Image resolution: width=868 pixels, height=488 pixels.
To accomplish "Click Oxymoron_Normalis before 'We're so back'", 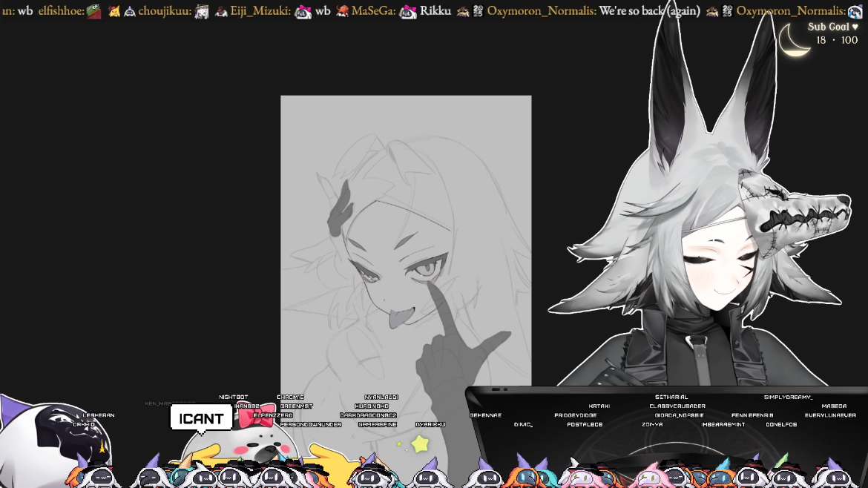I will coord(542,10).
